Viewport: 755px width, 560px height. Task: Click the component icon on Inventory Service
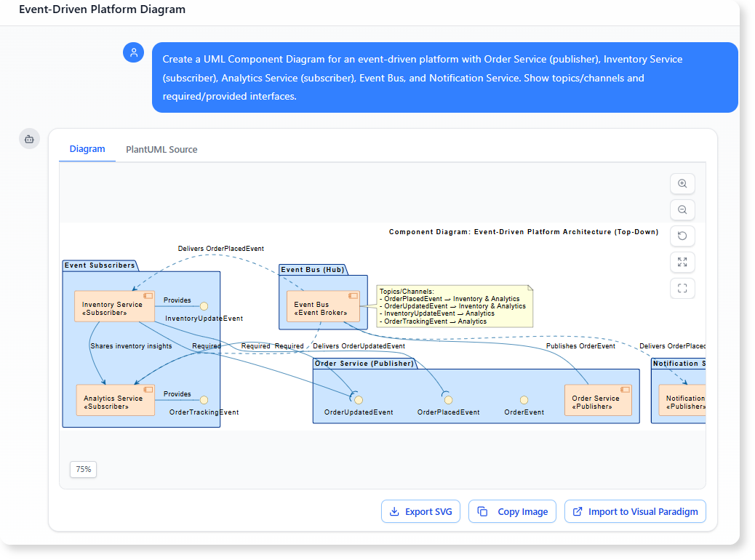click(x=148, y=294)
